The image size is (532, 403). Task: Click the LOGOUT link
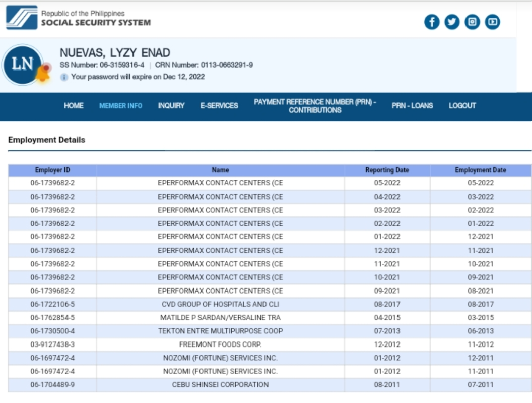[462, 106]
